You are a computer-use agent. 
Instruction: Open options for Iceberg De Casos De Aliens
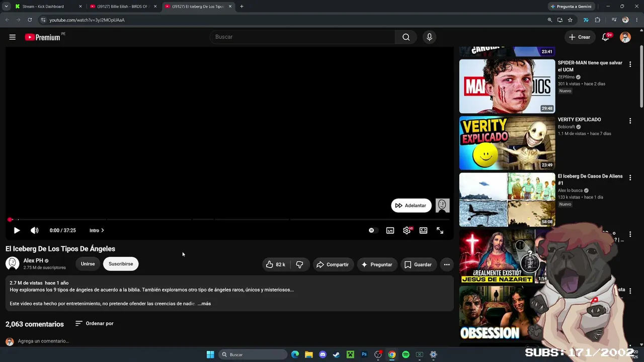click(x=630, y=178)
